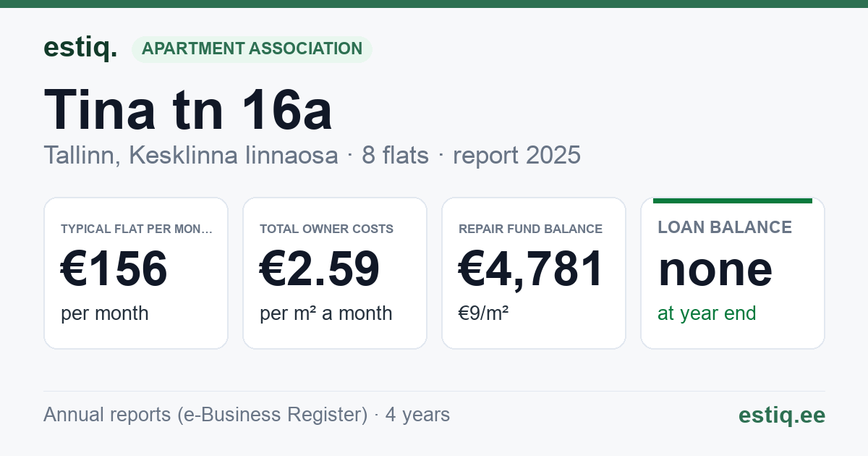Select the €9/m² text
This screenshot has width=868, height=456.
pyautogui.click(x=484, y=313)
